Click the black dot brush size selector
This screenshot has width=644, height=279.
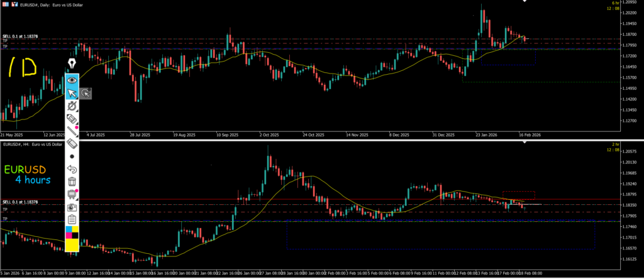click(x=73, y=156)
